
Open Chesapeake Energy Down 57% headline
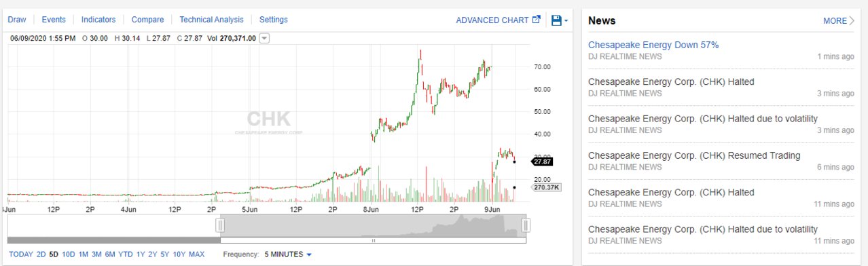click(x=653, y=45)
